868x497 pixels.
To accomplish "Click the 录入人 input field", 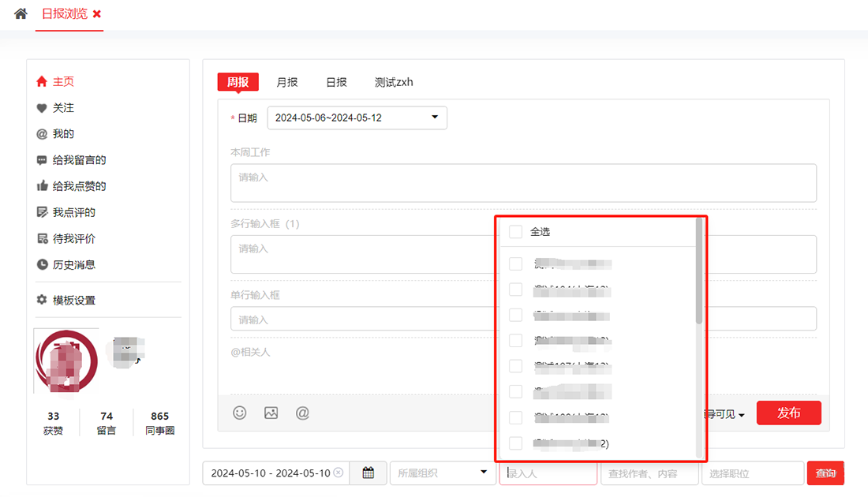I will tap(548, 473).
